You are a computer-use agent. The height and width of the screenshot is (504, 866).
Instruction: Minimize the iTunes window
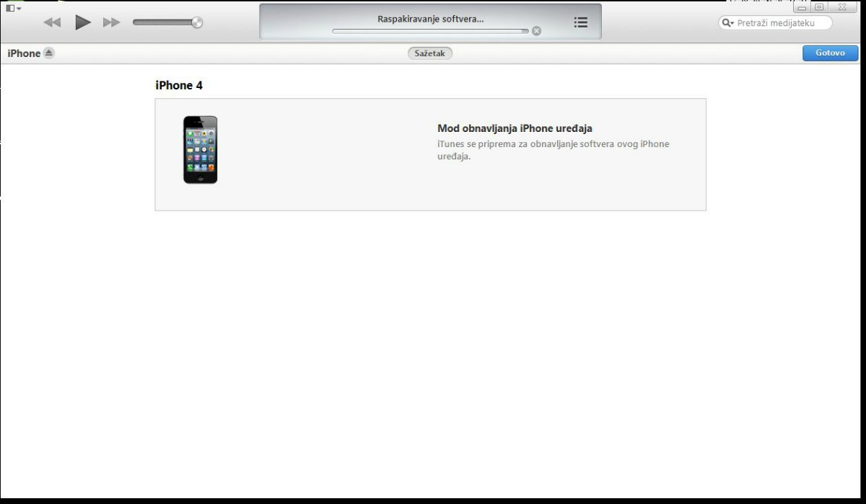(x=802, y=6)
